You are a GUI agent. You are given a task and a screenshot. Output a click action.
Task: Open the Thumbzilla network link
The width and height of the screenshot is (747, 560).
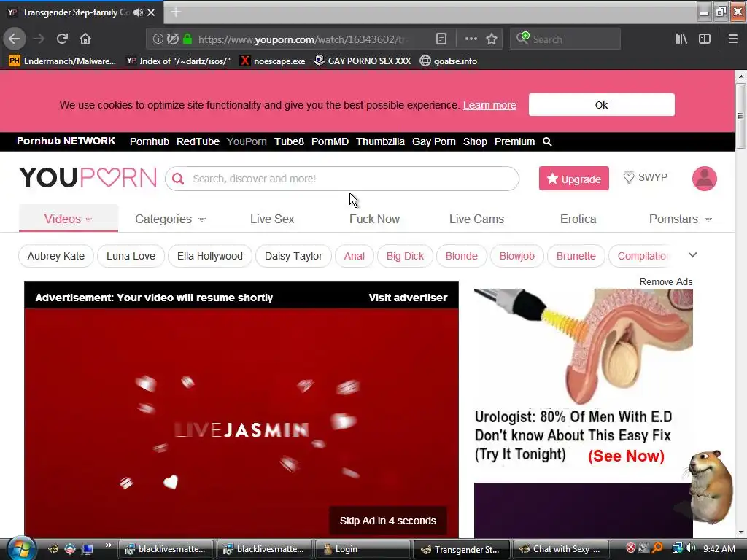click(380, 142)
